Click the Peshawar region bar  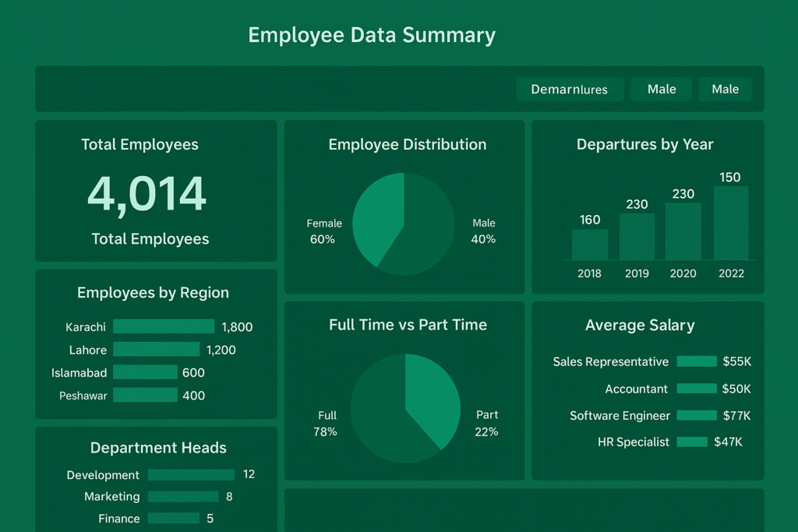click(145, 396)
